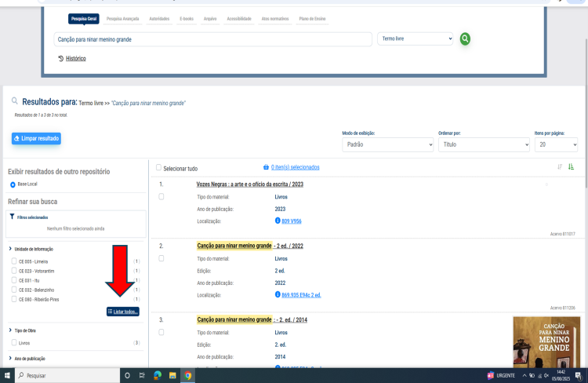The height and width of the screenshot is (383, 588).
Task: Tick the CE 005 - Limeira filter checkbox
Action: (x=13, y=261)
